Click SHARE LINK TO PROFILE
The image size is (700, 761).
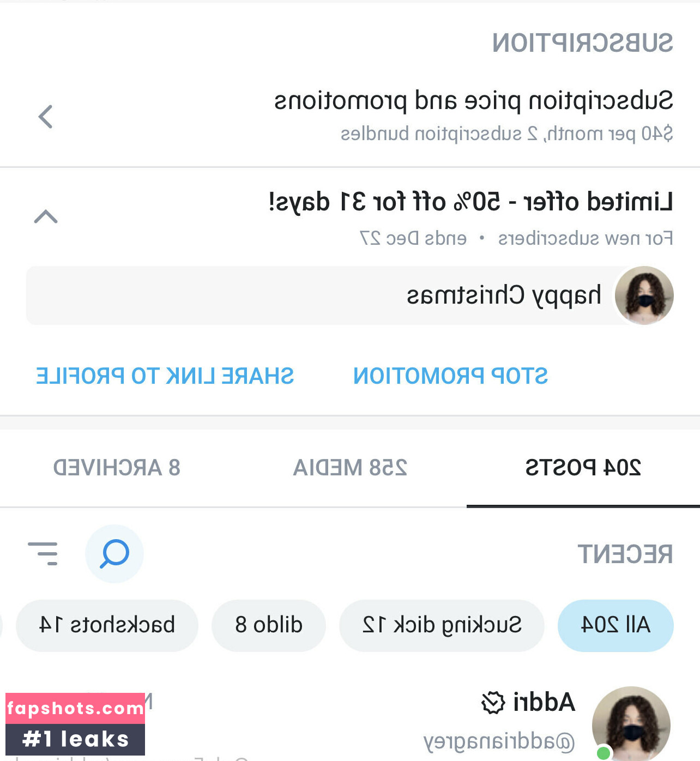coord(165,376)
